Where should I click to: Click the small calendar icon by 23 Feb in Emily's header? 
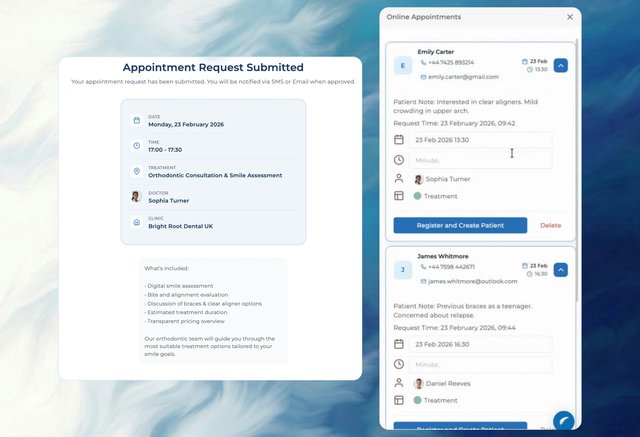(x=524, y=61)
